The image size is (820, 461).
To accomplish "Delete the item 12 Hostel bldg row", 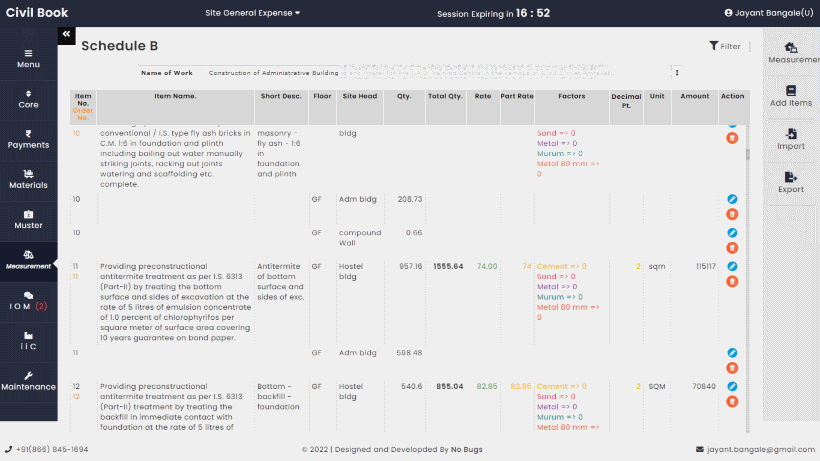I will tap(732, 401).
